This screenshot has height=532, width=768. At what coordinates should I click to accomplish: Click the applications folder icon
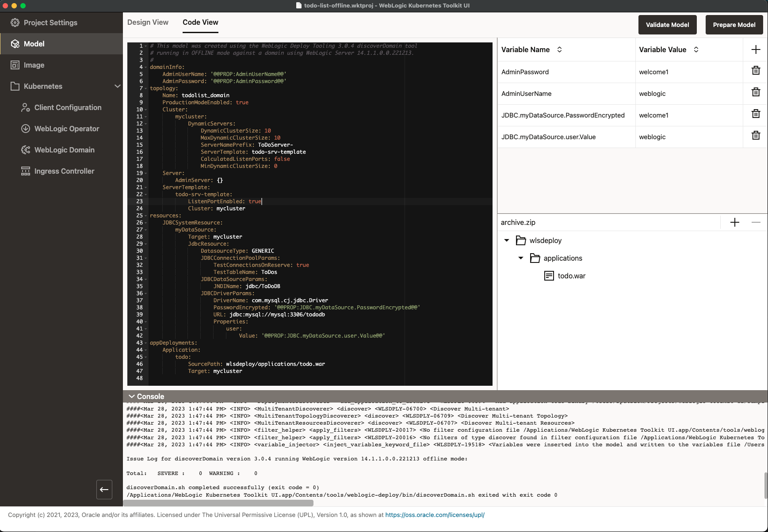click(535, 258)
